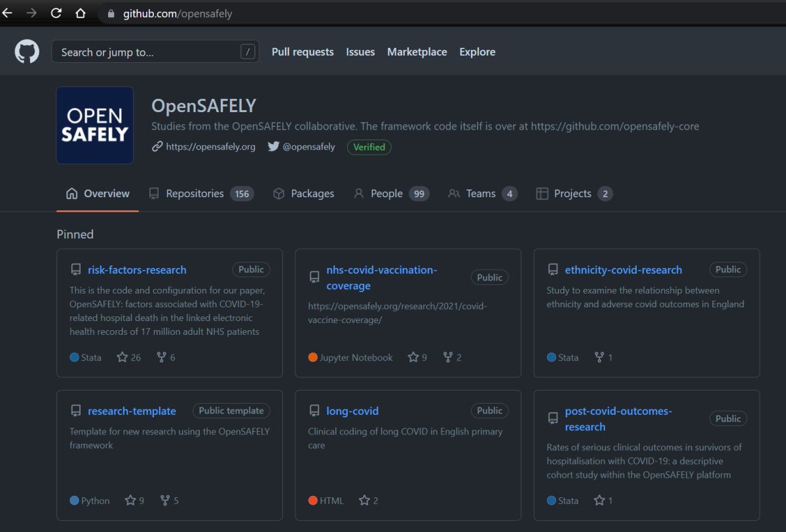This screenshot has height=532, width=786.
Task: Select the Overview tab
Action: [98, 193]
